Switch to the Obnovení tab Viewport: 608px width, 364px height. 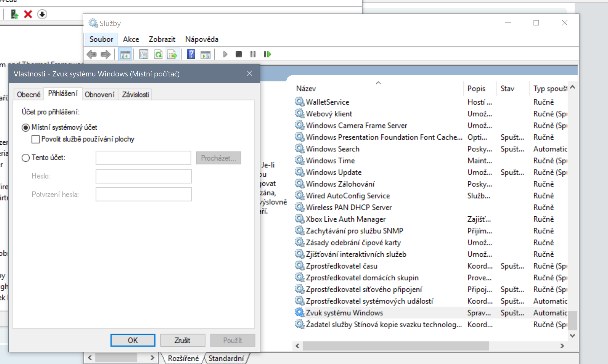click(x=99, y=95)
